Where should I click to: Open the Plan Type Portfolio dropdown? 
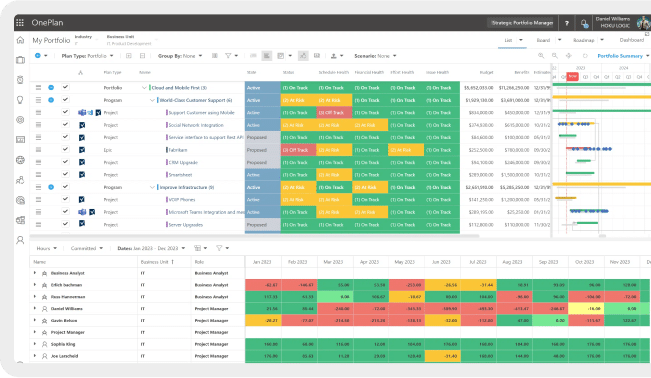[x=88, y=56]
